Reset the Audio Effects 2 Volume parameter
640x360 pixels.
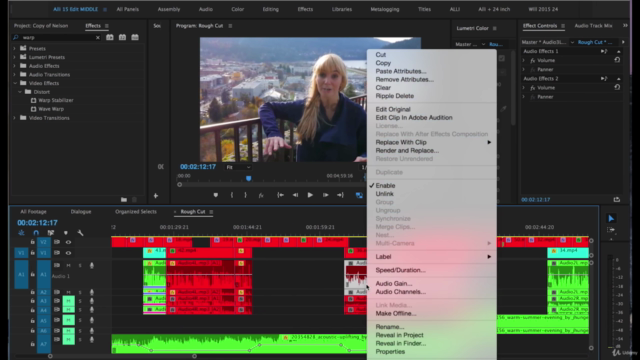[617, 87]
